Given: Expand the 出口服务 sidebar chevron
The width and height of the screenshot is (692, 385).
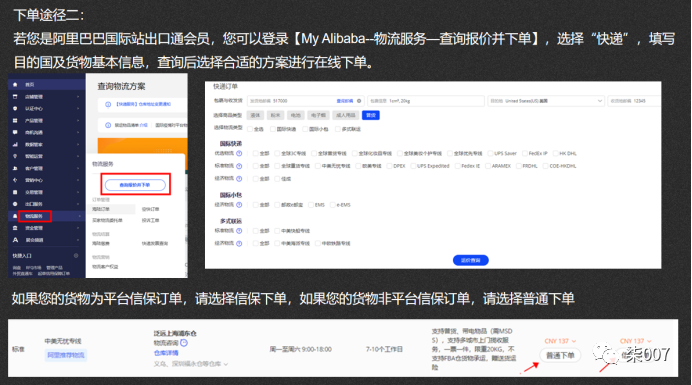Looking at the screenshot, I should pos(78,204).
